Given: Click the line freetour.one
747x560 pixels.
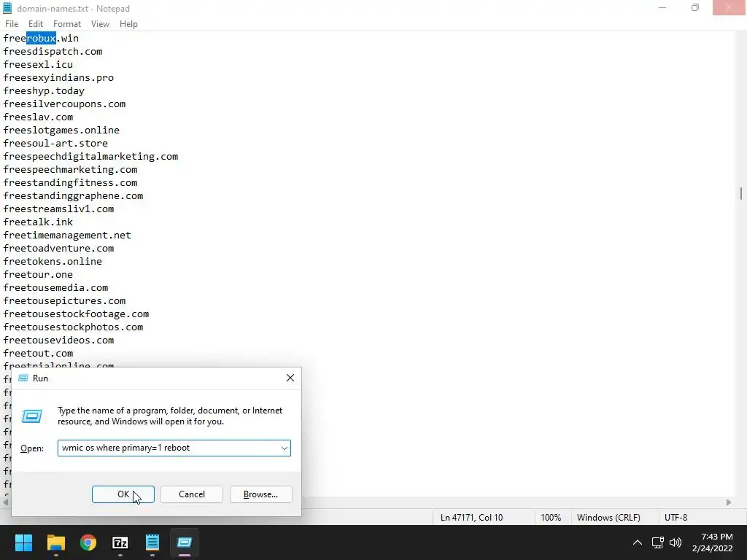Looking at the screenshot, I should pos(38,275).
